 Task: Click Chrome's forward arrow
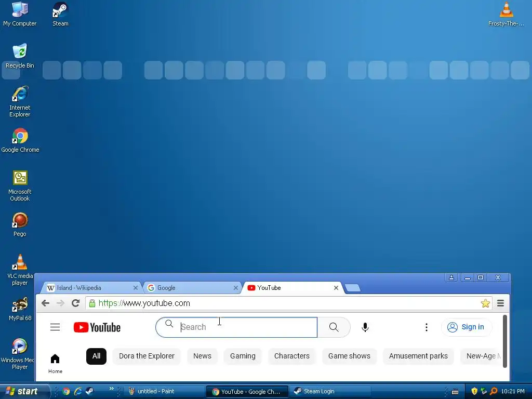click(60, 303)
